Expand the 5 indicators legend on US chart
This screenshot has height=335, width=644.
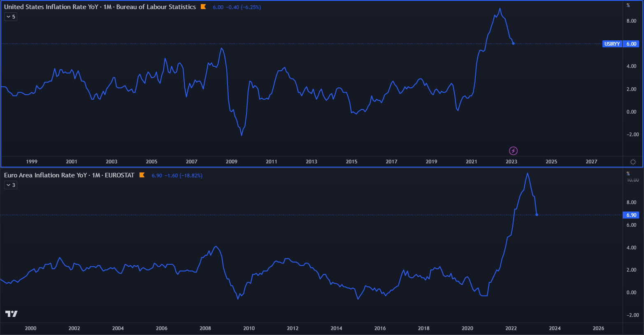[x=11, y=17]
